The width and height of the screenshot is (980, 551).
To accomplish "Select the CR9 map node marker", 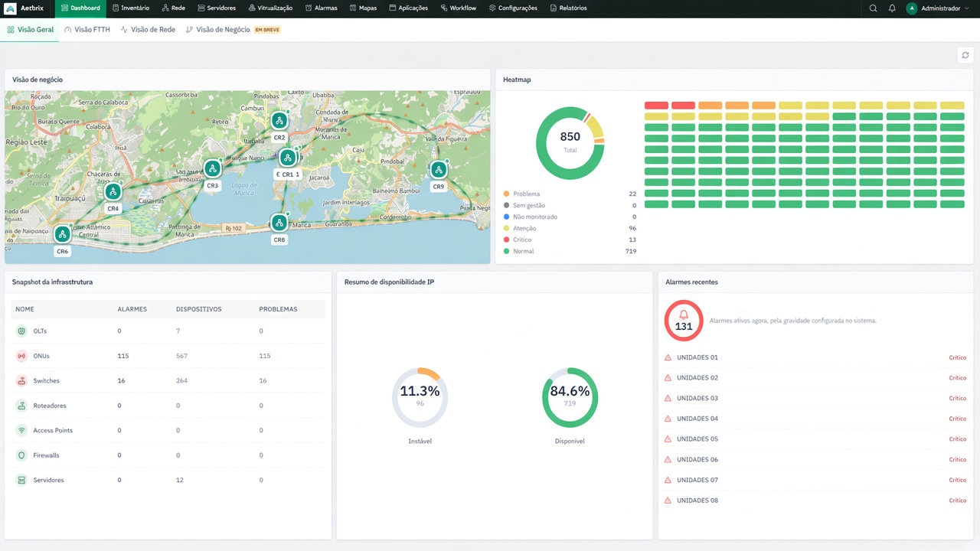I will click(438, 169).
